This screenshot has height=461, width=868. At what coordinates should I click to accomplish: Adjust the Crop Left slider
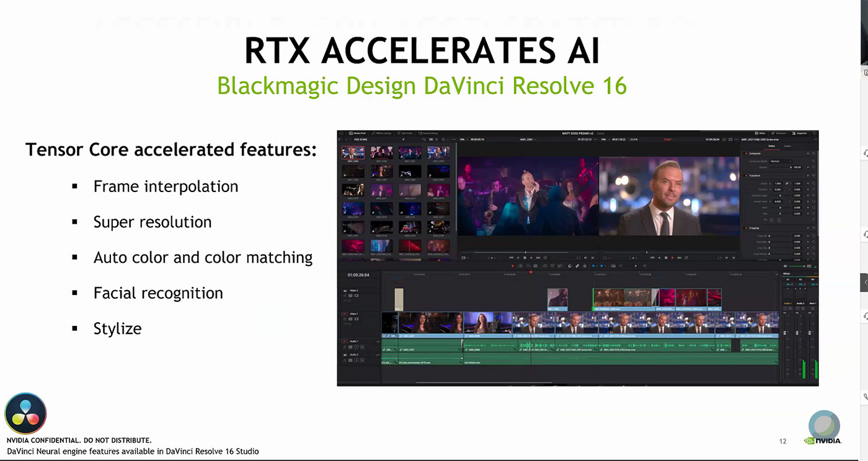(780, 235)
